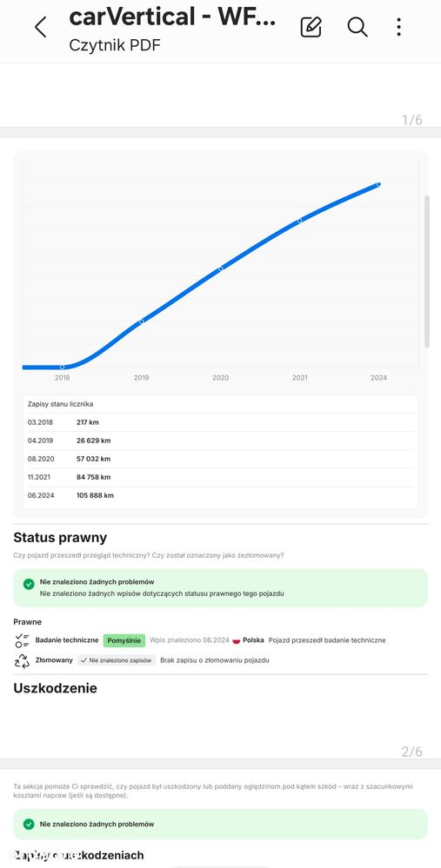Click the Złomowany recycle icon
This screenshot has width=441, height=868.
click(22, 660)
